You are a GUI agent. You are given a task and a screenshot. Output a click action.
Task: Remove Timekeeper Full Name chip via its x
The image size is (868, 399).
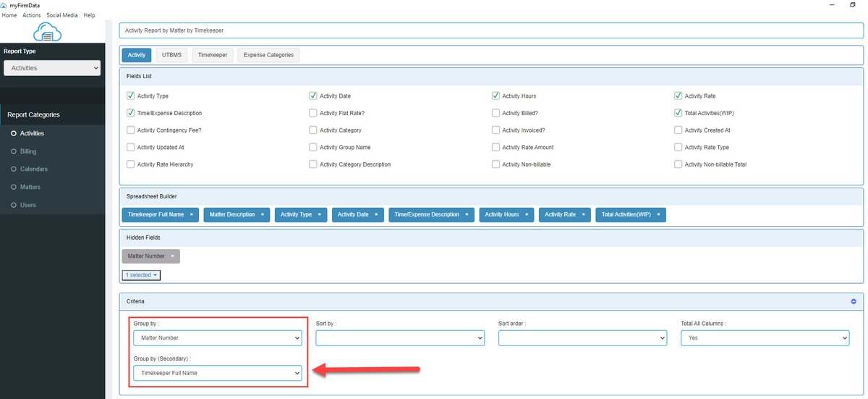tap(191, 215)
